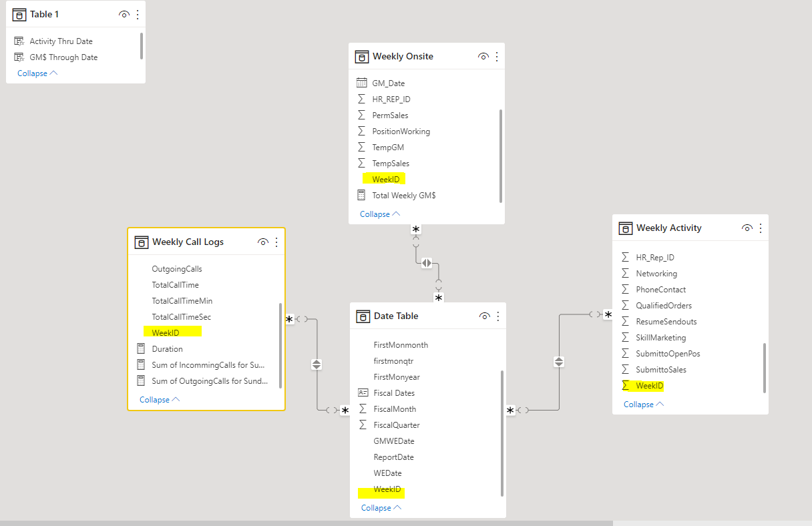
Task: Click the Weekly Activity table icon
Action: (626, 228)
